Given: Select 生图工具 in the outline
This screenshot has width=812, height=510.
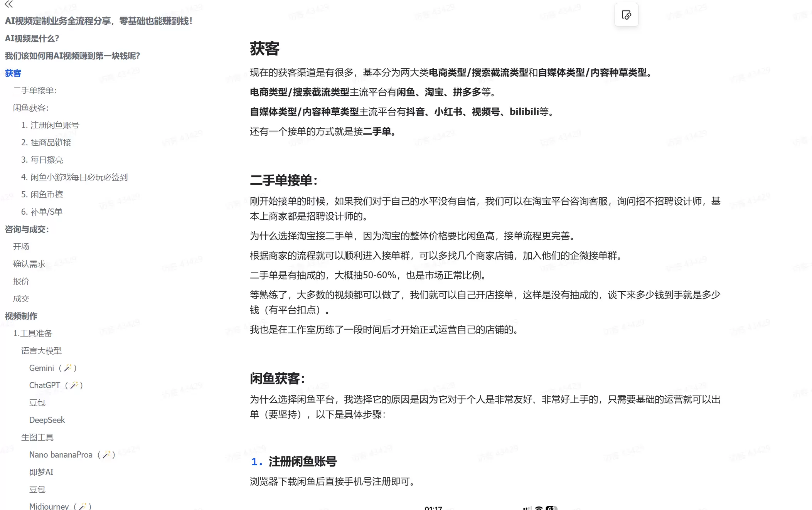Looking at the screenshot, I should coord(37,437).
